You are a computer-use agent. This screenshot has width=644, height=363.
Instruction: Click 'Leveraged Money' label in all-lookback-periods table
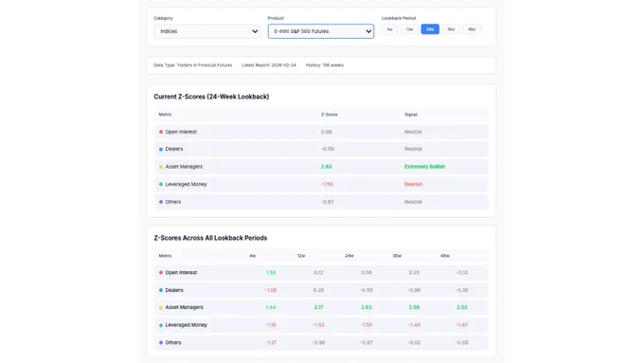(186, 325)
